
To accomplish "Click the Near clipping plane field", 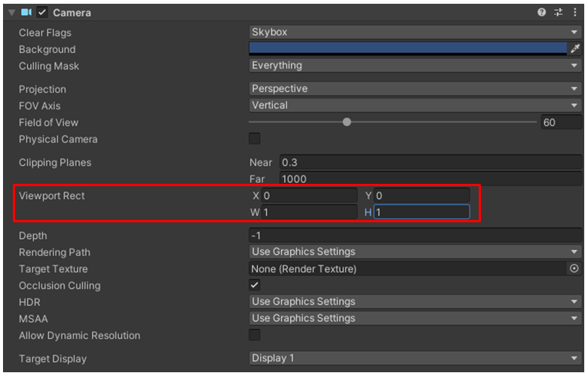I will click(430, 162).
